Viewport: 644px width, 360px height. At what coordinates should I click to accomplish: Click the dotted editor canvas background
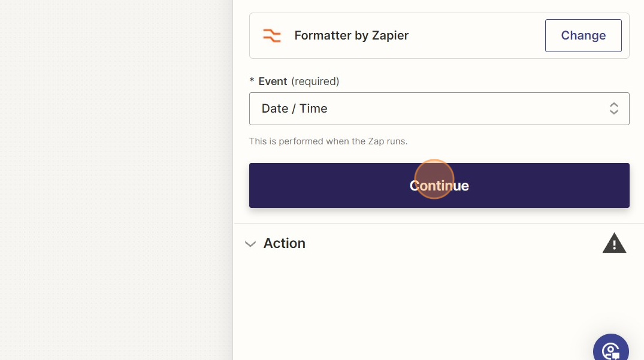click(x=114, y=180)
